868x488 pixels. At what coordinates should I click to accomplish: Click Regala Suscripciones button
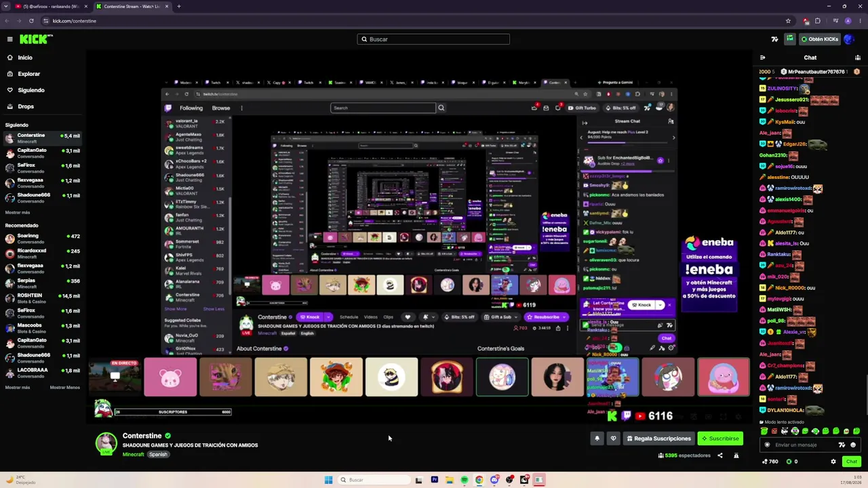(658, 439)
